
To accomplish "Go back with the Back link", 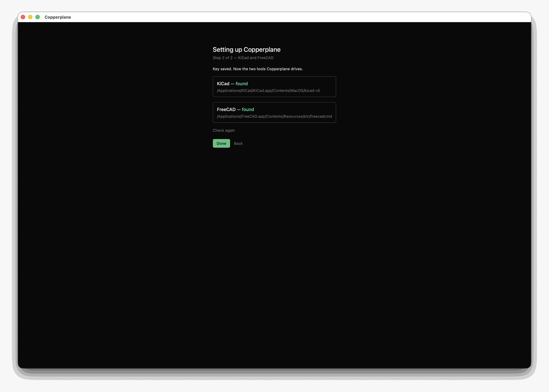I will [238, 143].
